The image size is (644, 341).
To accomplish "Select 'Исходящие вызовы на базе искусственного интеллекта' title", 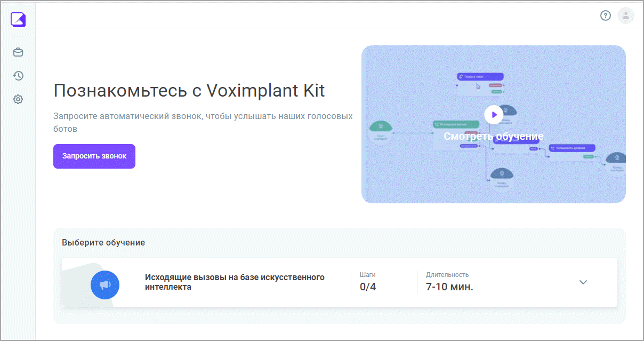I will tap(235, 282).
